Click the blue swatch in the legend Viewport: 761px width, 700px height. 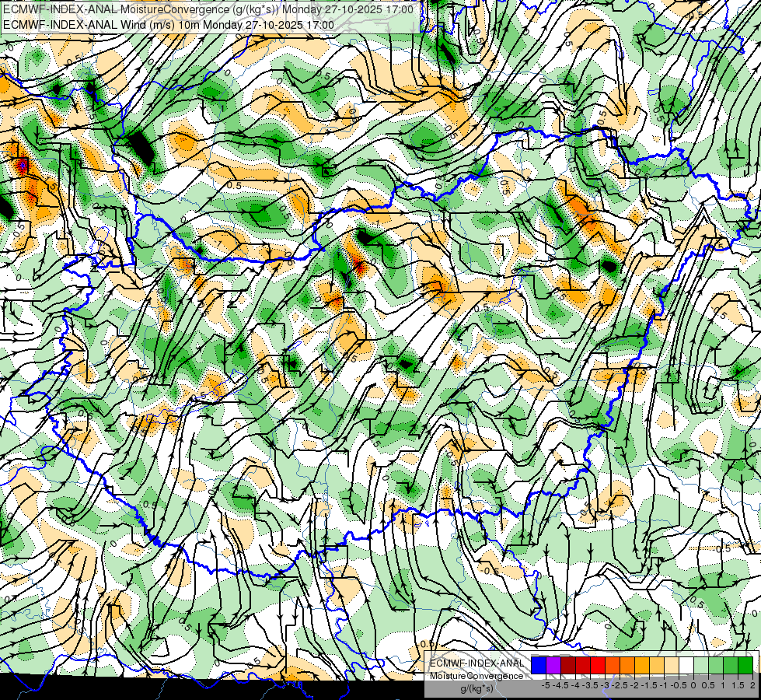click(539, 665)
